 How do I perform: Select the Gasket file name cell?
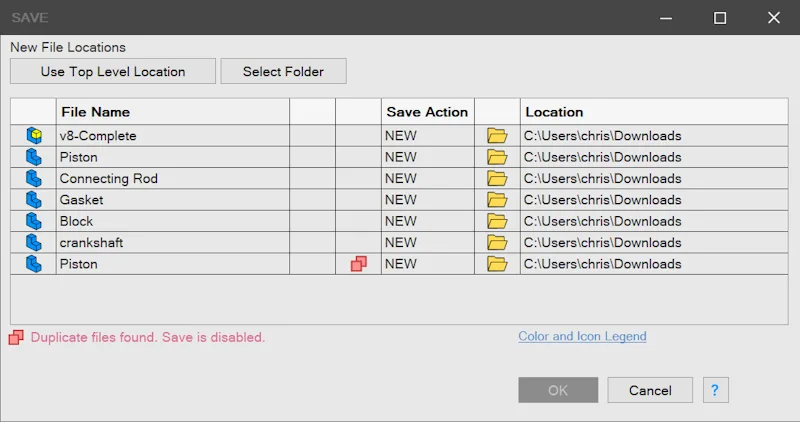[x=172, y=200]
